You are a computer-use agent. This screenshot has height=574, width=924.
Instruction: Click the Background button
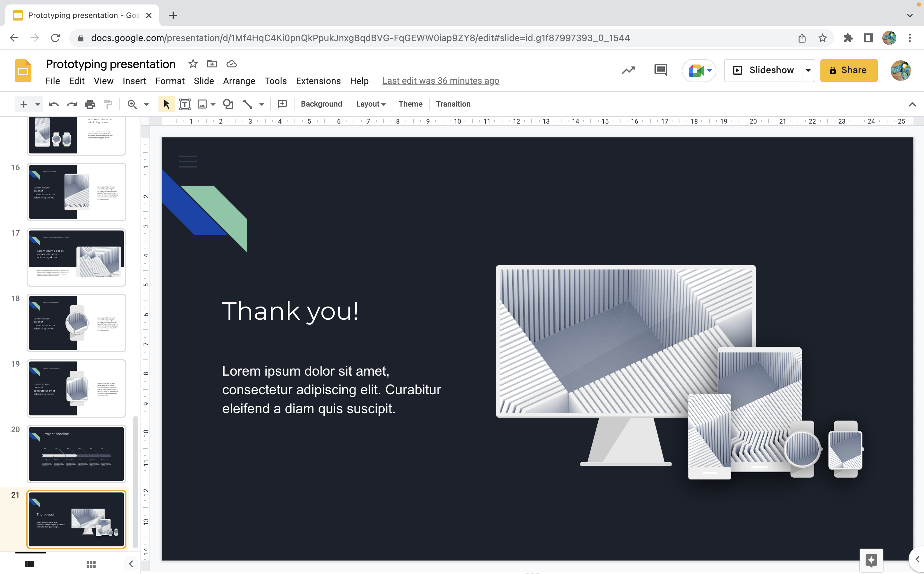321,104
